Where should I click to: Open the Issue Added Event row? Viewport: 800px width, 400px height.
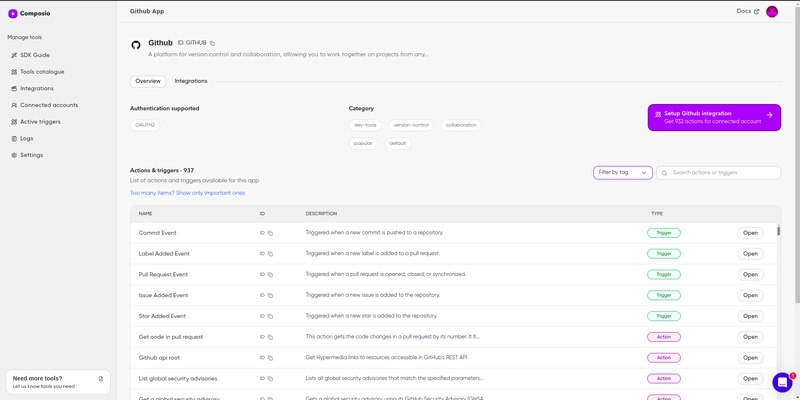[750, 295]
